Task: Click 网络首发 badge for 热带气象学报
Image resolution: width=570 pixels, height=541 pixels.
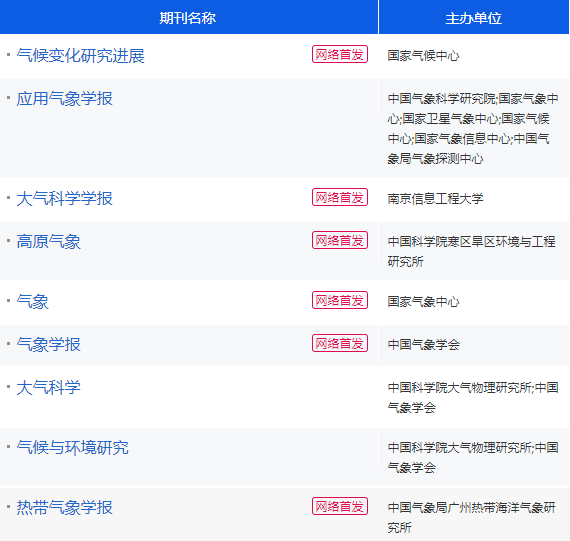Action: point(340,506)
